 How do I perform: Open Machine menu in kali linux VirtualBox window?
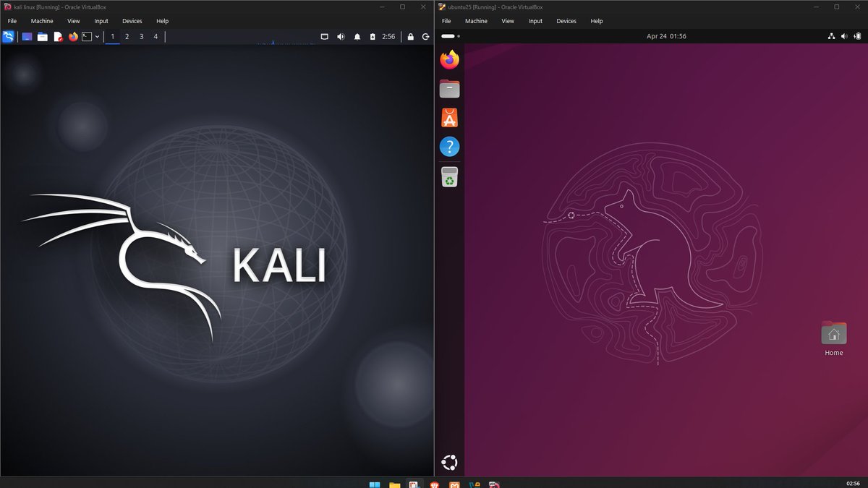[42, 21]
